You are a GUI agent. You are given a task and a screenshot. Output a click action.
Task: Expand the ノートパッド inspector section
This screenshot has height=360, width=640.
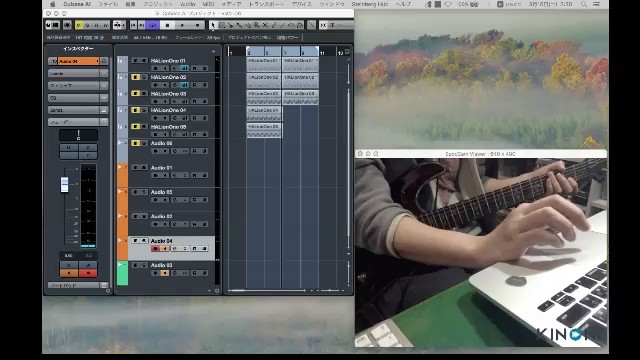pyautogui.click(x=78, y=285)
